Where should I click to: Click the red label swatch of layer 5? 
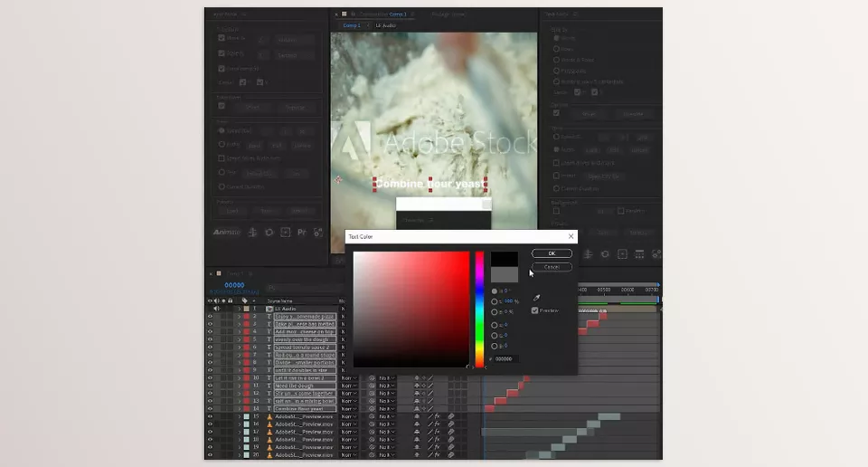[246, 339]
